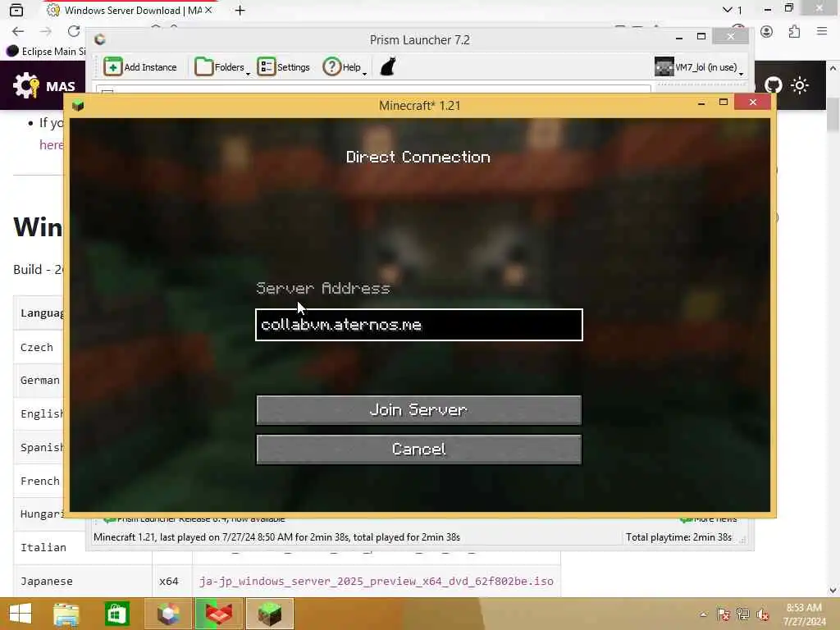This screenshot has height=630, width=840.
Task: Open File Explorer from taskbar
Action: [x=66, y=614]
